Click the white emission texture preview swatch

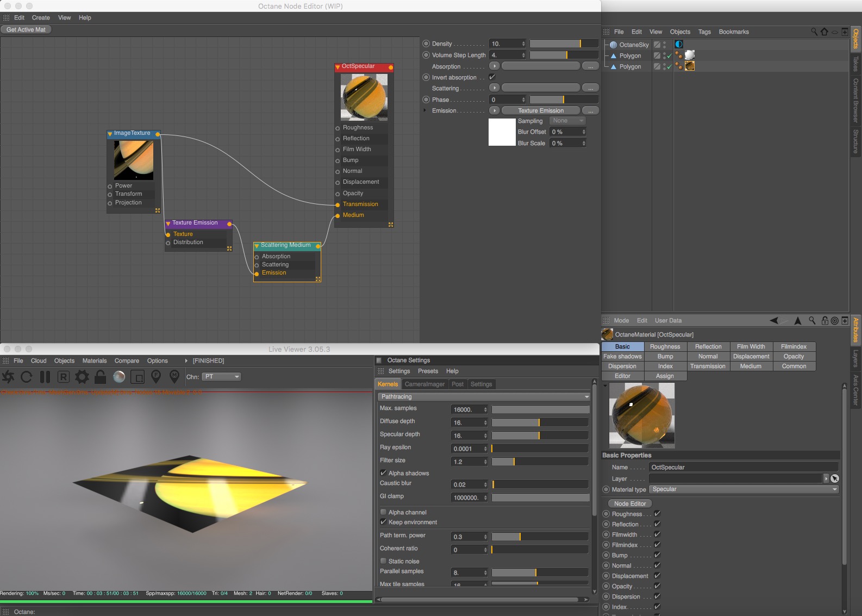pos(502,132)
